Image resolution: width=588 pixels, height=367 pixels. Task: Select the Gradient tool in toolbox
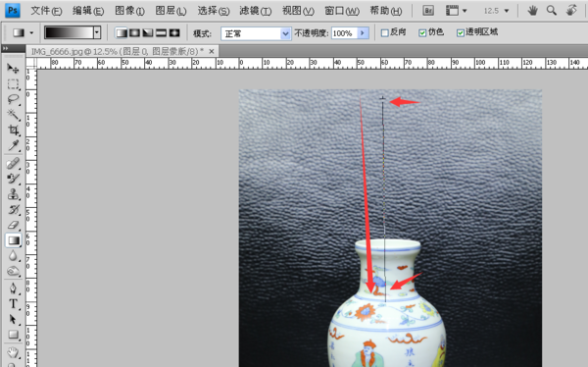coord(13,240)
